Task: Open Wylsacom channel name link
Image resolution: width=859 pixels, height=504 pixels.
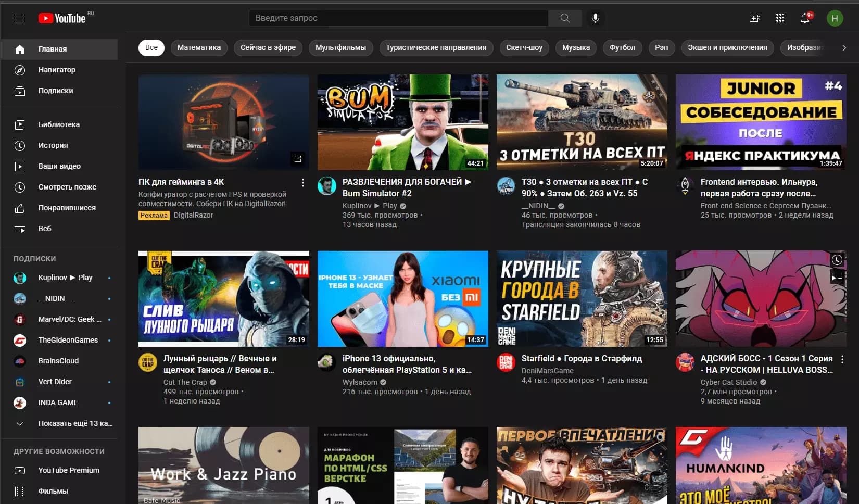Action: click(360, 382)
